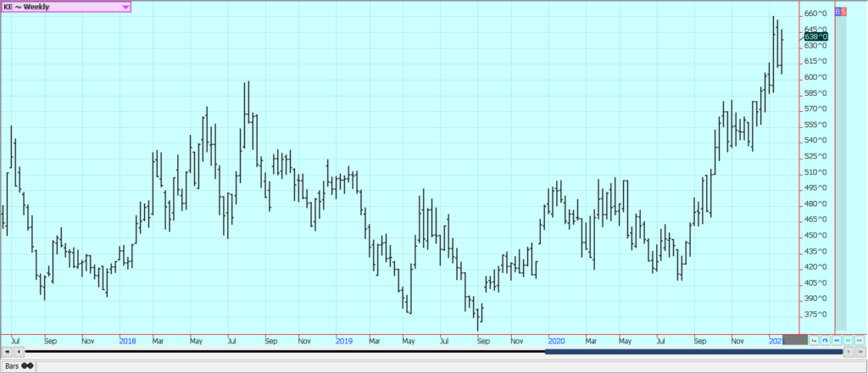Click the dark blue scrollbar thumb

693,352
